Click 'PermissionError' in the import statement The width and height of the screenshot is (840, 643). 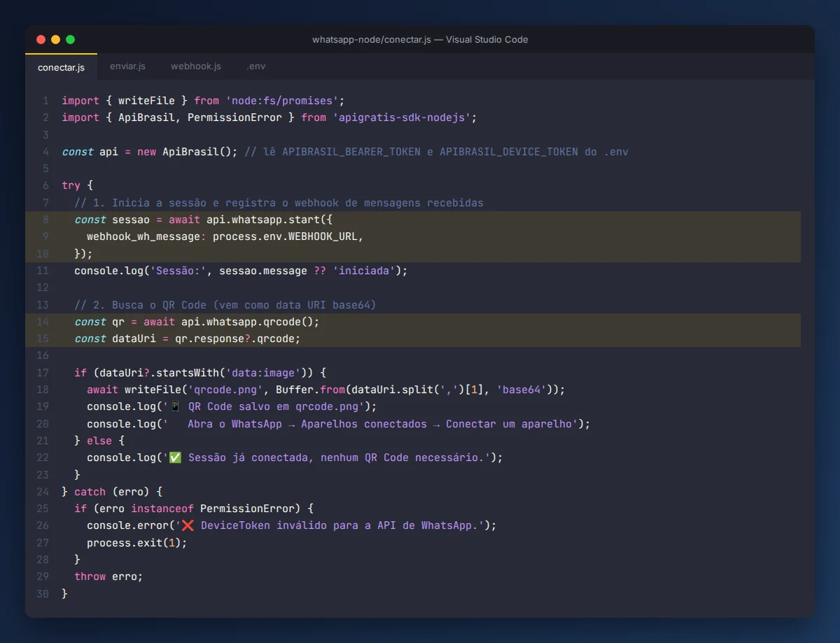234,118
